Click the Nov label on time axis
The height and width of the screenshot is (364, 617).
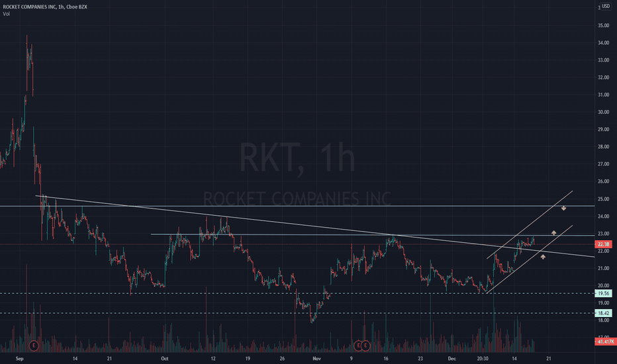(x=316, y=359)
